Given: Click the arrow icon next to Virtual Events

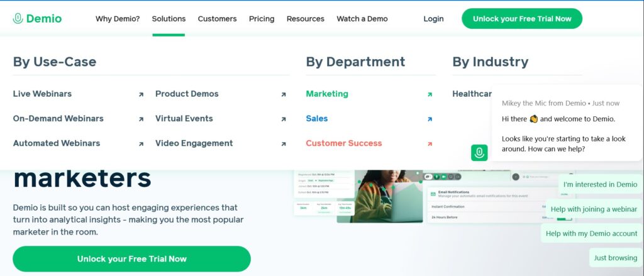Looking at the screenshot, I should point(284,119).
